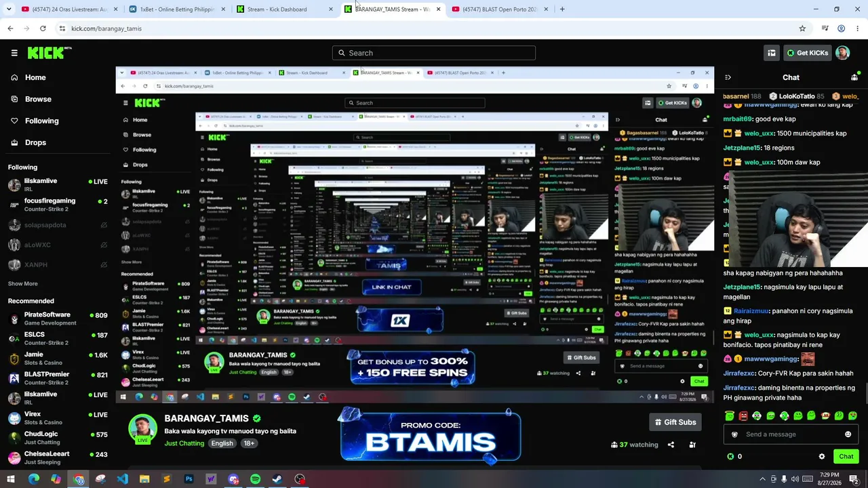Switch to the 1xBet Online Betting tab

pyautogui.click(x=176, y=9)
